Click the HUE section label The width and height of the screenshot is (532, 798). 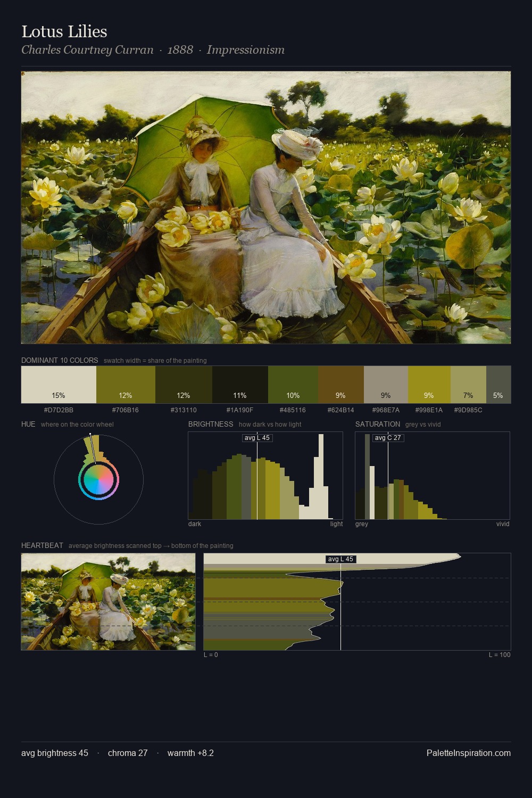pyautogui.click(x=28, y=424)
